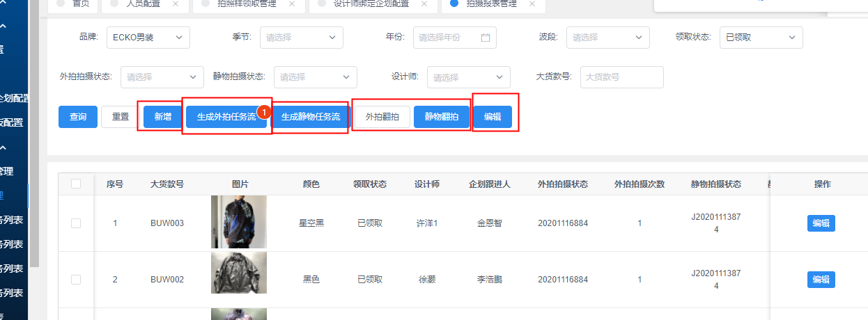Check the checkbox for row 2 BUW002
This screenshot has height=320, width=868.
76,280
